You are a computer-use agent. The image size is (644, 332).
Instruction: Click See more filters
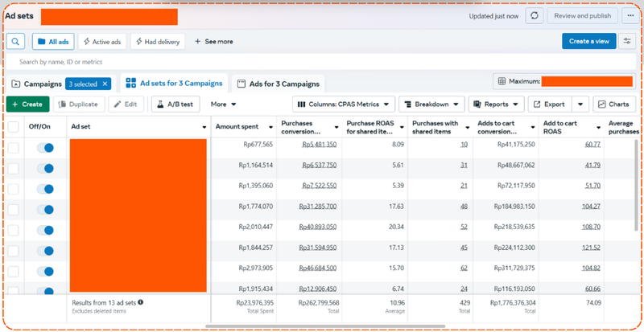click(x=214, y=42)
